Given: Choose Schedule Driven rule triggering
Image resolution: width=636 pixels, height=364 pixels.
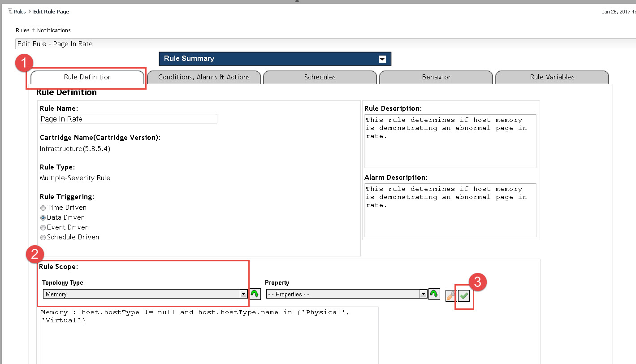Looking at the screenshot, I should click(x=43, y=238).
